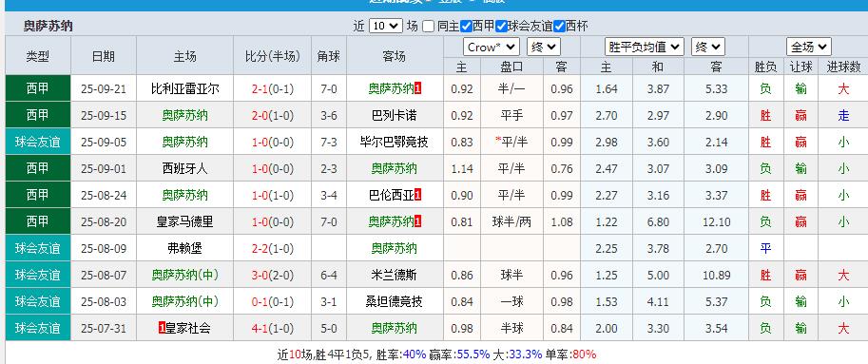Open 比利亚雷亚尔 team link

[184, 89]
